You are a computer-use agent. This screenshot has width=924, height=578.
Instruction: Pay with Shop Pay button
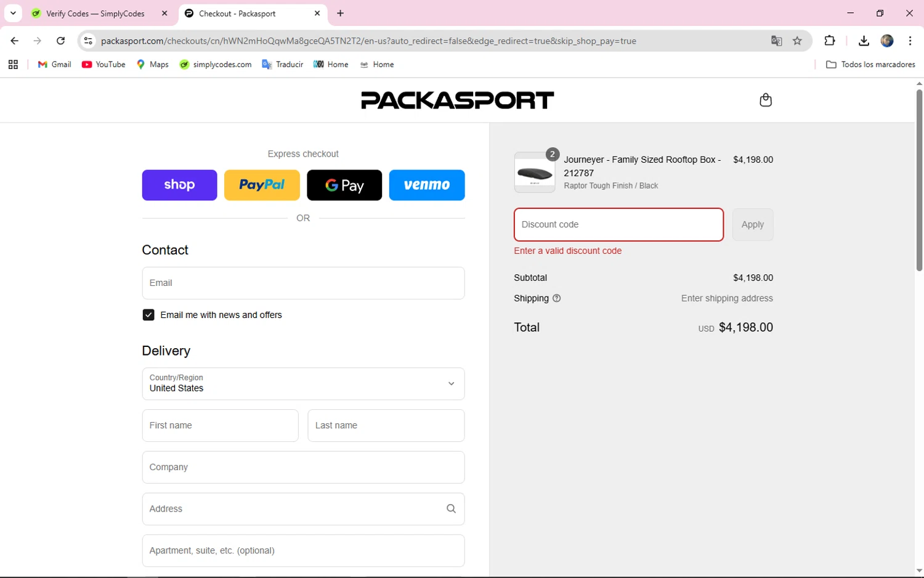point(179,185)
